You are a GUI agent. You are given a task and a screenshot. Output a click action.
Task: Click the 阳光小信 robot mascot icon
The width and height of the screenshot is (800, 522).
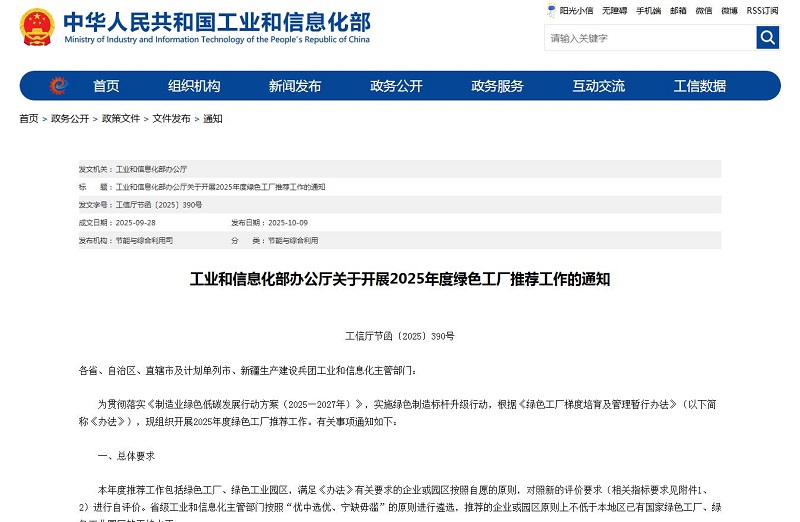coord(551,11)
